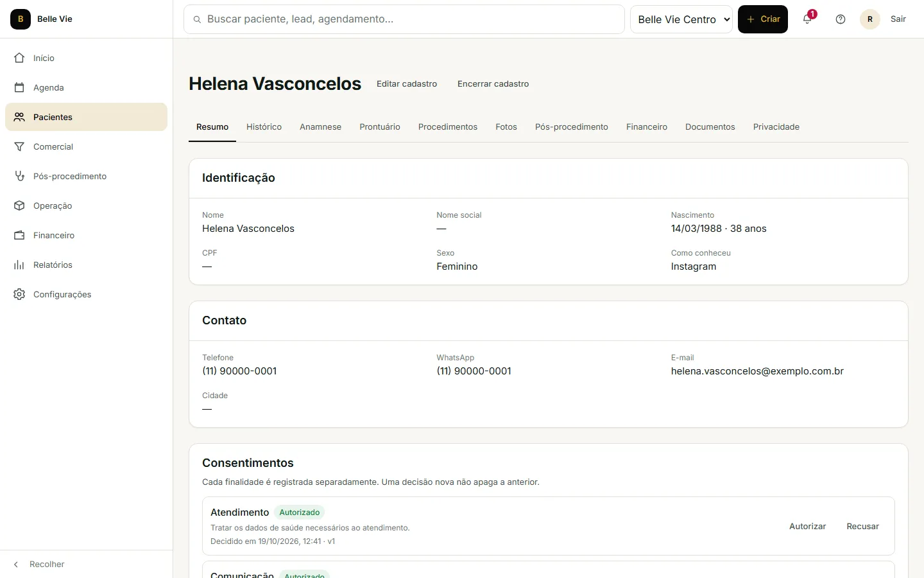Click Encerrar cadastro
Viewport: 924px width, 578px height.
tap(493, 83)
